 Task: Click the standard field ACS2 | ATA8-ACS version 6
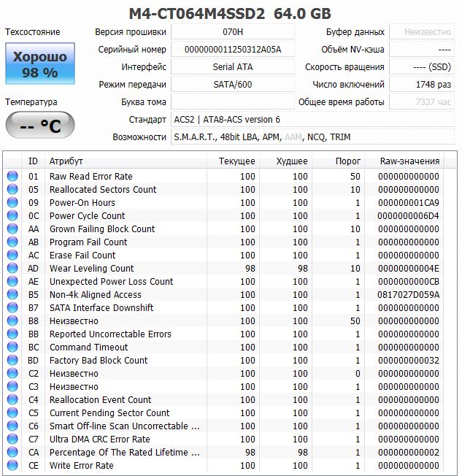tap(312, 120)
